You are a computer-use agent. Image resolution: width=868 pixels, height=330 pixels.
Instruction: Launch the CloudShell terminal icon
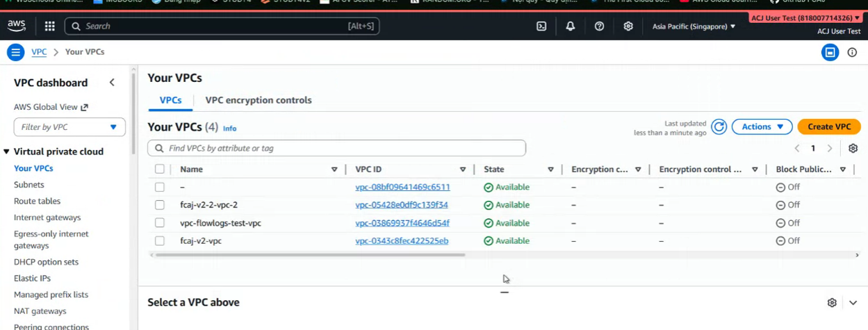(x=541, y=26)
